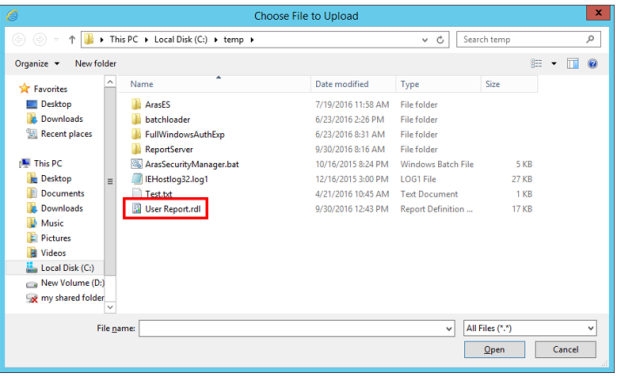Refresh the temp folder listing
This screenshot has height=377, width=617.
coord(440,40)
